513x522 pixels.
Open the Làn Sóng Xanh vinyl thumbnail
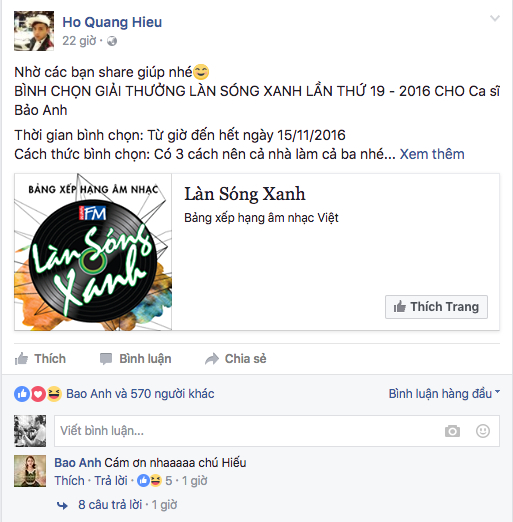[93, 252]
